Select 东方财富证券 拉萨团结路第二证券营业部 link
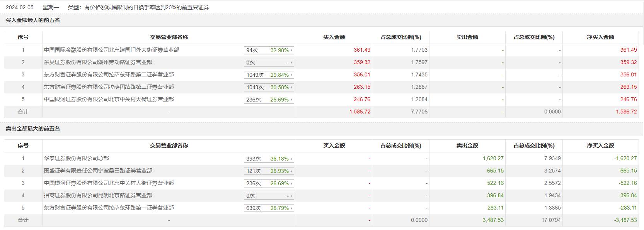The image size is (644, 230). 109,87
